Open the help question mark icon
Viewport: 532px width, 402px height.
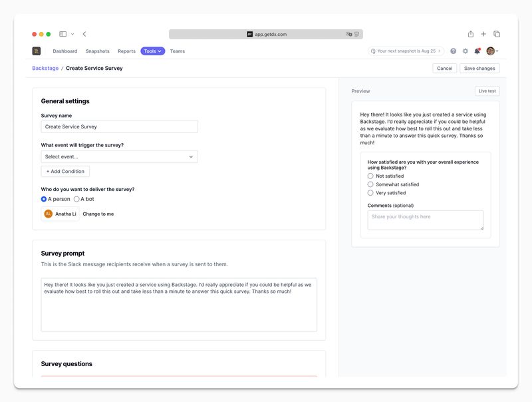[x=454, y=51]
